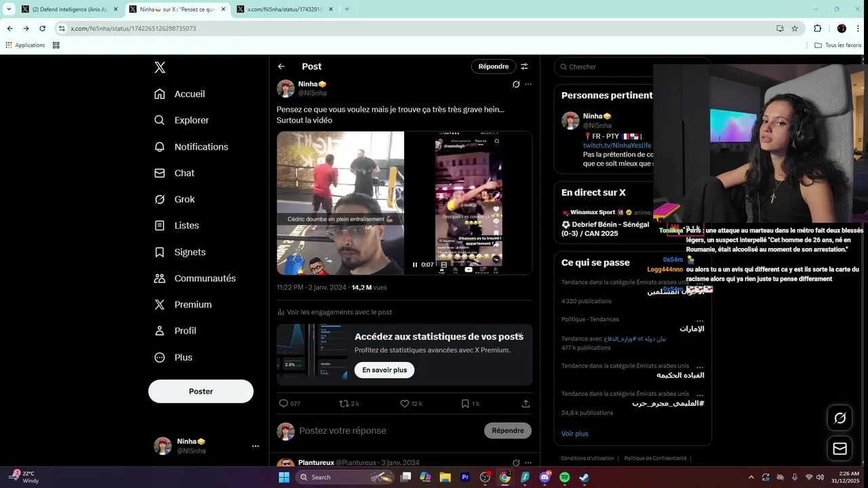Click the Grok icon on Ninha's post
Screen dimensions: 868x488
click(x=516, y=85)
